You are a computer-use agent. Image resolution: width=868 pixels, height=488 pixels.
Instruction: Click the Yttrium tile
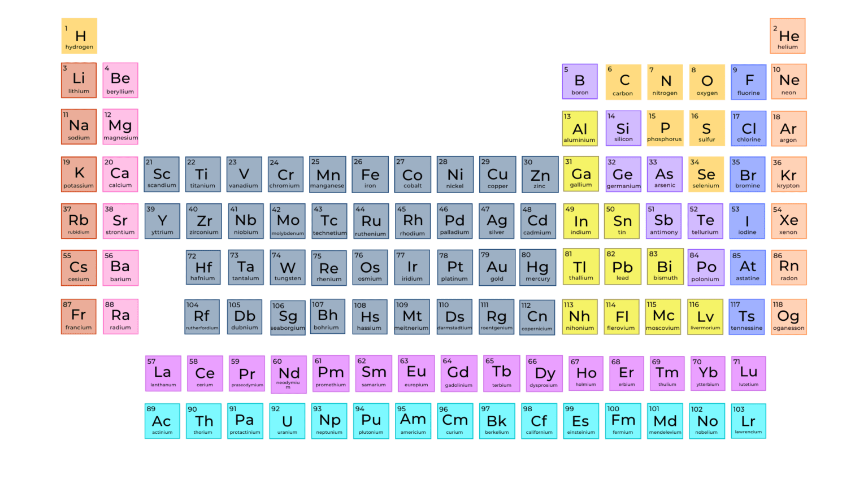point(162,221)
